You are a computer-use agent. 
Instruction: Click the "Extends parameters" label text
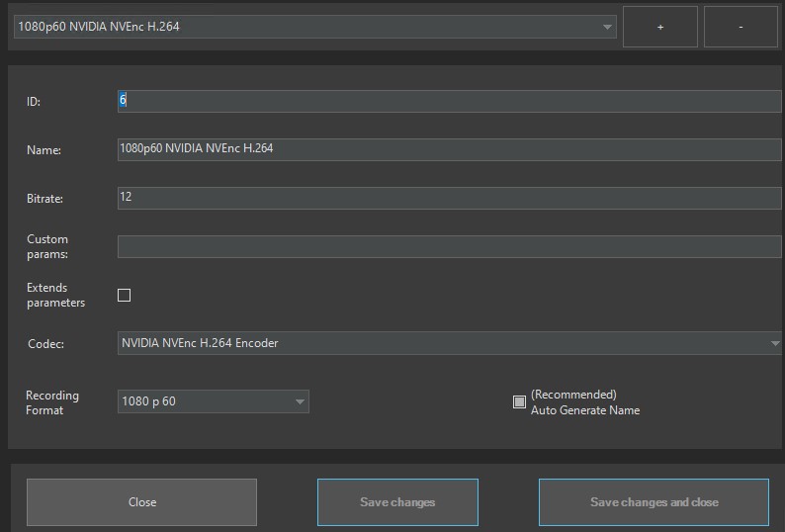pos(55,295)
